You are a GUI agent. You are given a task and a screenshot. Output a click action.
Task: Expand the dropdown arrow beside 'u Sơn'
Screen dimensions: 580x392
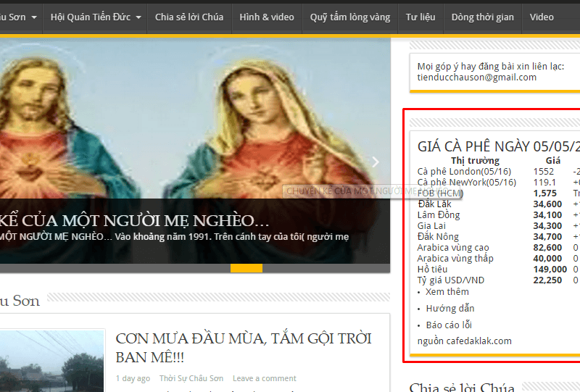[34, 17]
